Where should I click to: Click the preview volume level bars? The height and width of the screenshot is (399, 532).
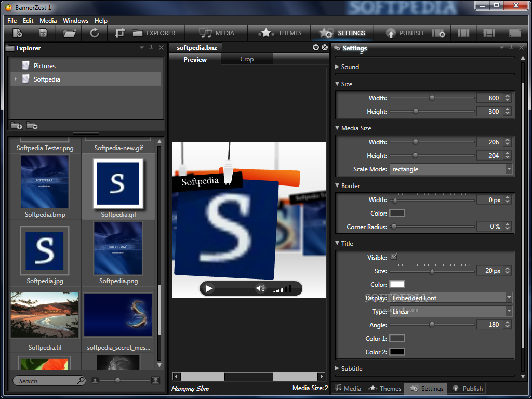pos(282,289)
